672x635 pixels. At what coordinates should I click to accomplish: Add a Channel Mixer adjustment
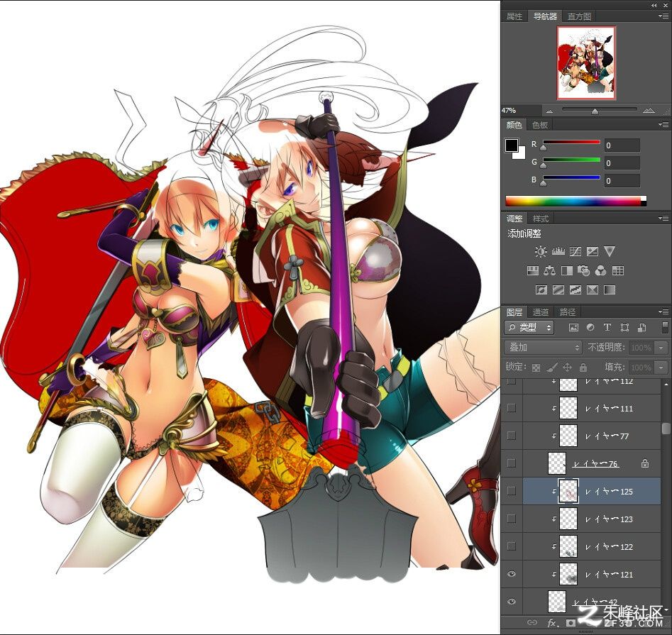click(601, 271)
